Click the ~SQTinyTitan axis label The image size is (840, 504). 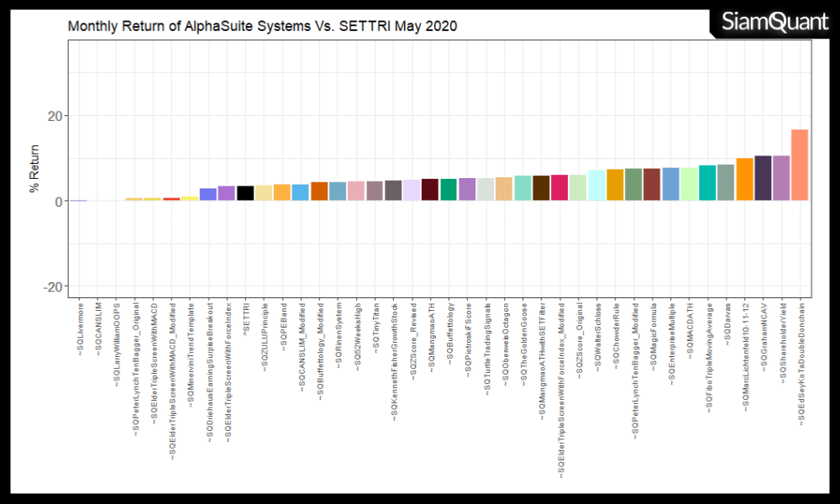point(375,328)
